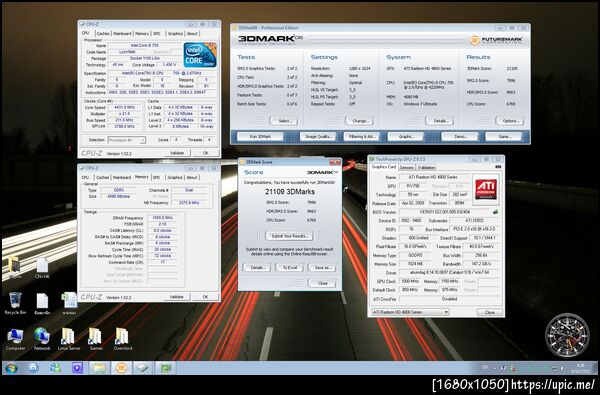Image resolution: width=600 pixels, height=395 pixels.
Task: Switch to the Validation tab in GPU-Z
Action: 426,168
